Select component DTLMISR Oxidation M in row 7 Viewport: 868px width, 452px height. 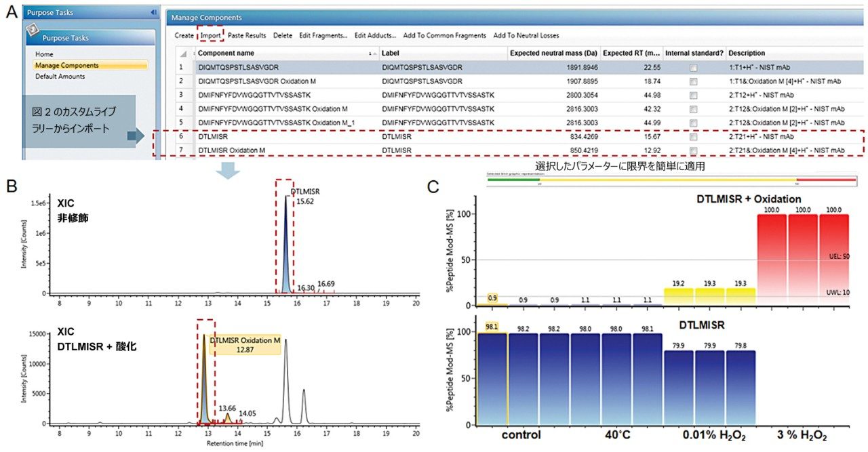coord(231,149)
